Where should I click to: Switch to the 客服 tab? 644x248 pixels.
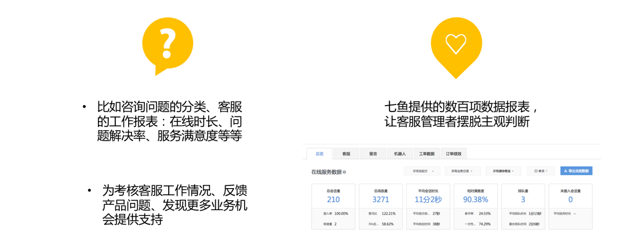click(346, 153)
